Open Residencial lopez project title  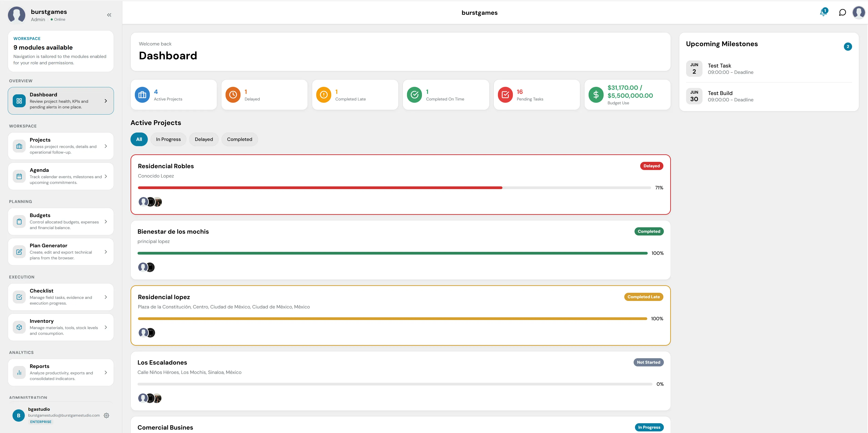(x=164, y=297)
